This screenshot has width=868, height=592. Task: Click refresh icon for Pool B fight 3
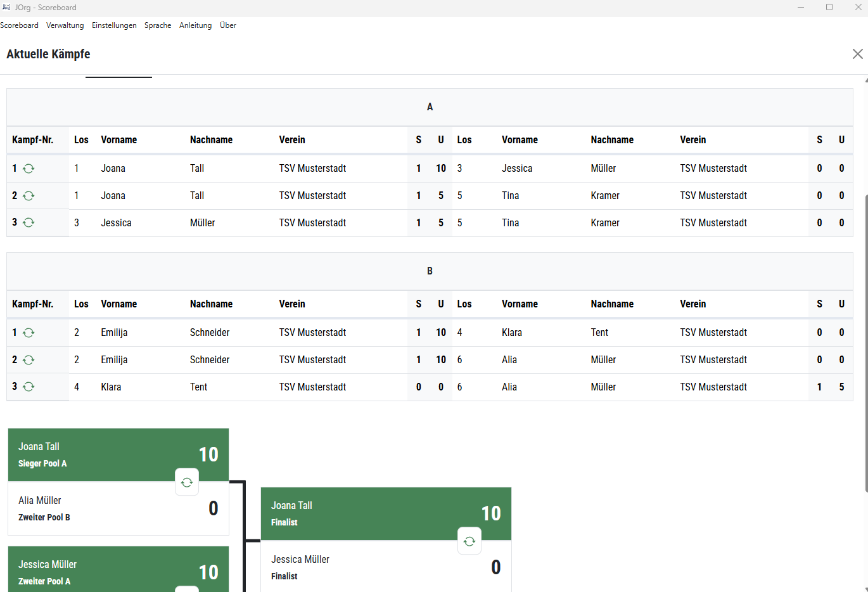click(x=29, y=387)
